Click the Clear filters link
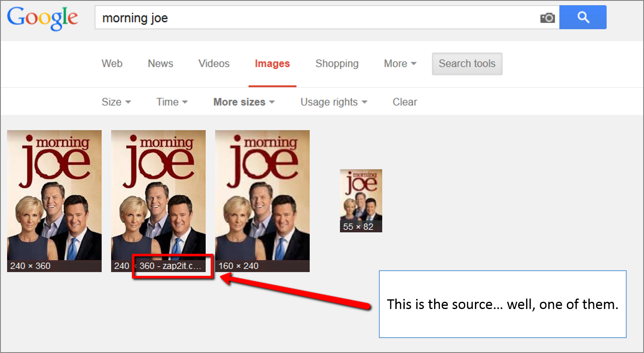This screenshot has height=353, width=644. pyautogui.click(x=405, y=102)
